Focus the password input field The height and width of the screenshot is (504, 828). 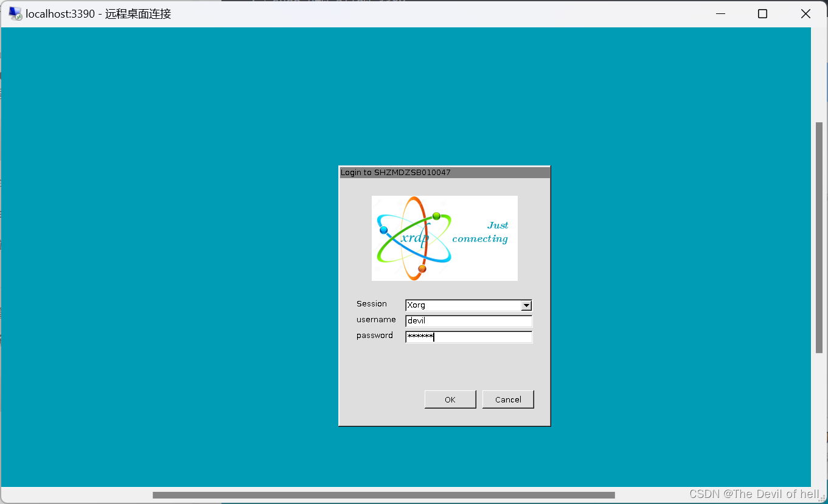pos(468,337)
